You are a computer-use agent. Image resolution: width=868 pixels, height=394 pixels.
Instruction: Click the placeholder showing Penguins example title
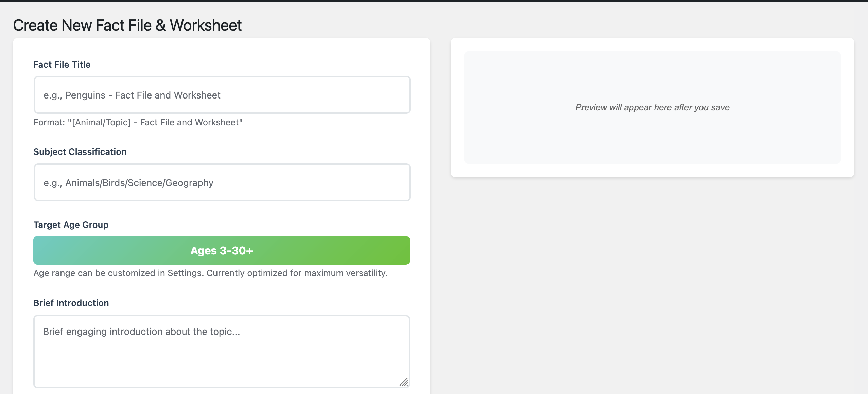(x=132, y=95)
